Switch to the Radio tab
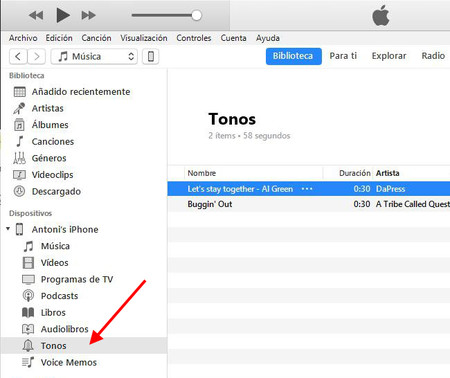Screen dimensions: 450x378 [433, 56]
